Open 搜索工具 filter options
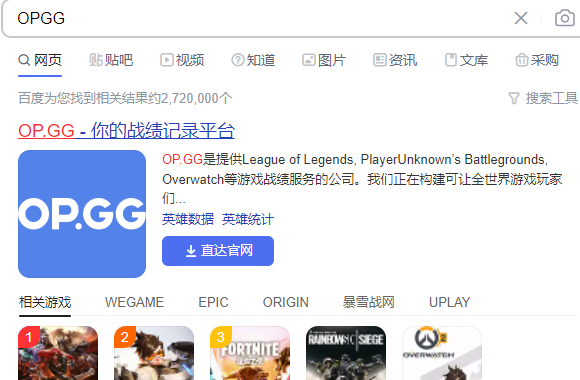Image resolution: width=580 pixels, height=380 pixels. coord(543,98)
